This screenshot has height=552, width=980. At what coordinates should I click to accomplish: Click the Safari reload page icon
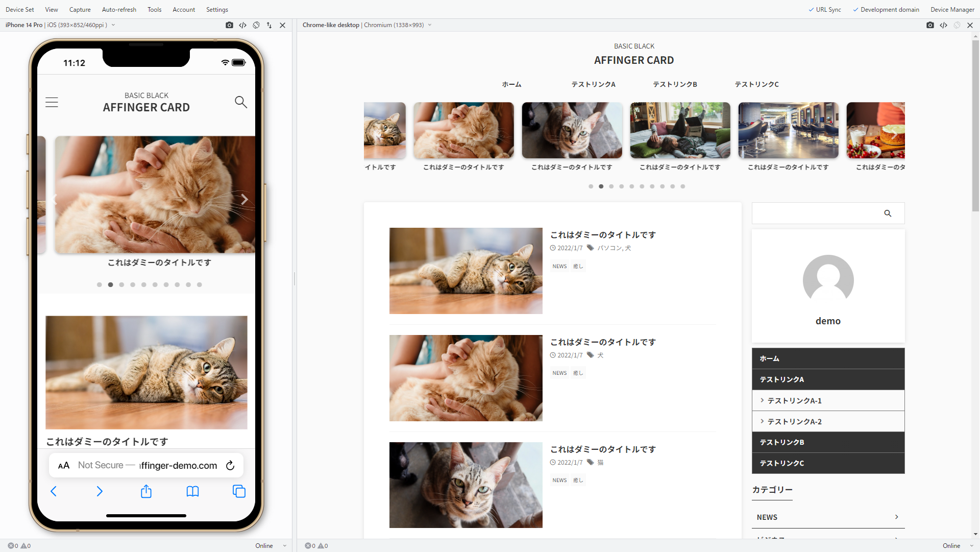point(230,465)
